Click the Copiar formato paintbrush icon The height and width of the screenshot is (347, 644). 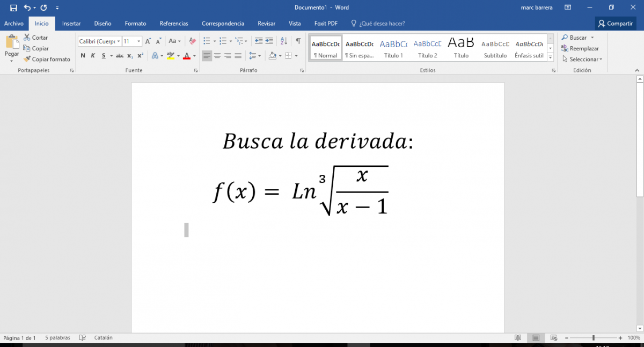pos(27,60)
